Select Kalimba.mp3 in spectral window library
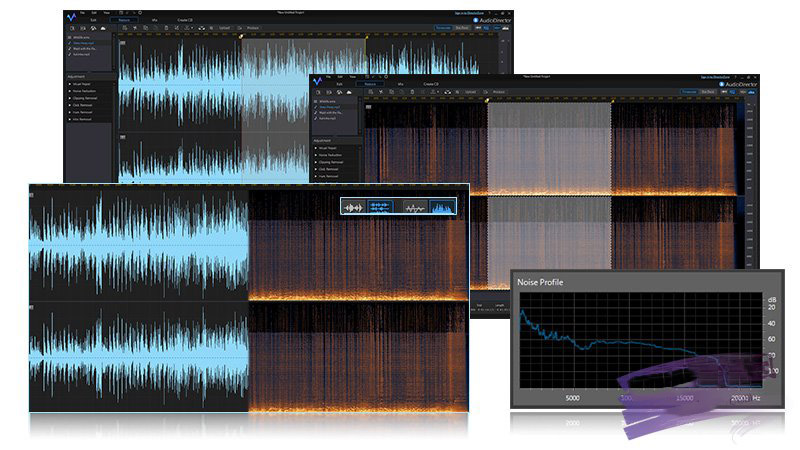The width and height of the screenshot is (800, 450). [x=328, y=118]
